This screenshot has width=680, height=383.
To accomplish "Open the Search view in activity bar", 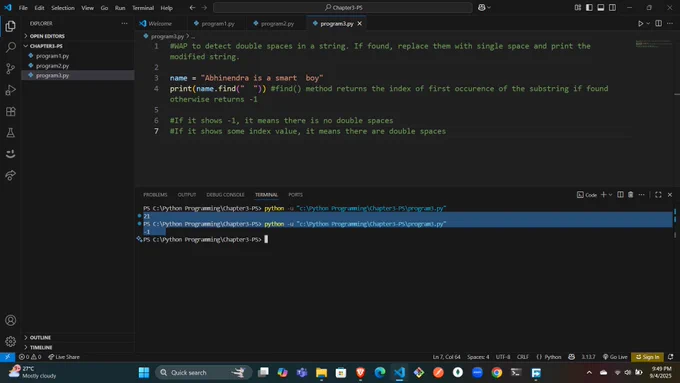I will 10,47.
